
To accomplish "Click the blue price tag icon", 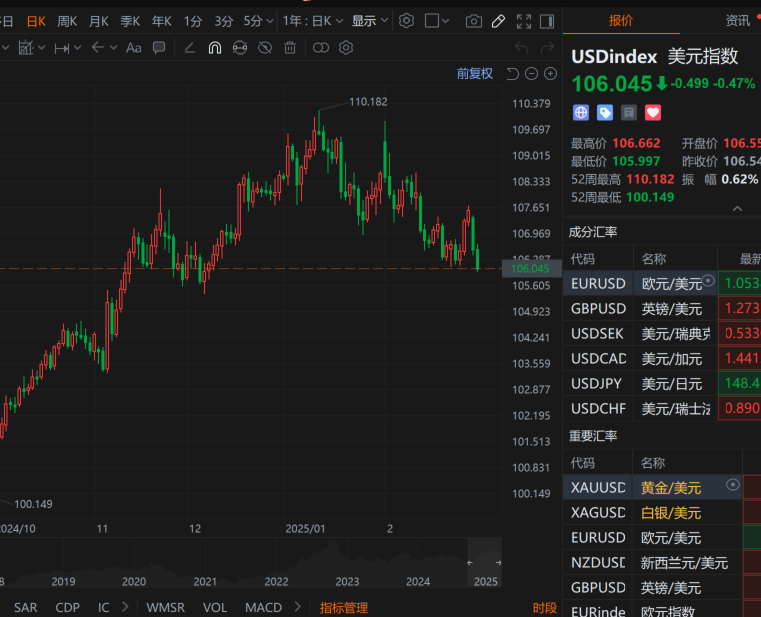I will click(605, 113).
